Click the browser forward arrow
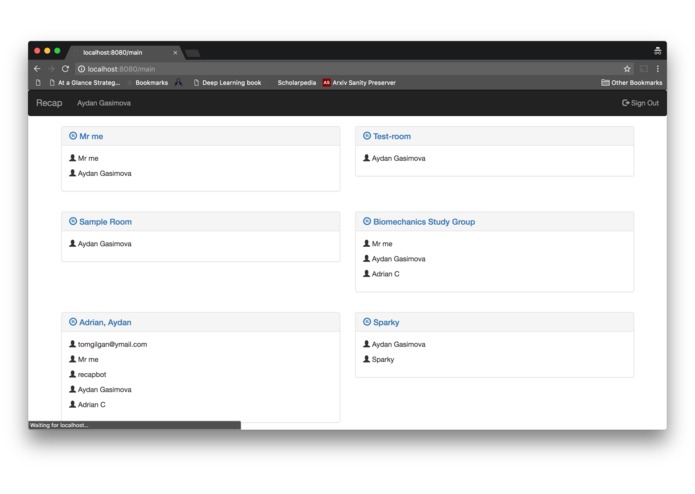 tap(51, 69)
